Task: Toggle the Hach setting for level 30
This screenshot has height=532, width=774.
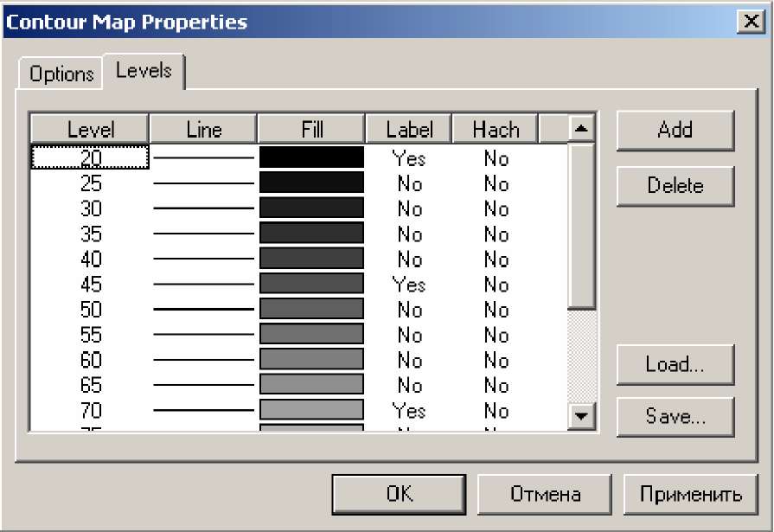Action: (x=496, y=209)
